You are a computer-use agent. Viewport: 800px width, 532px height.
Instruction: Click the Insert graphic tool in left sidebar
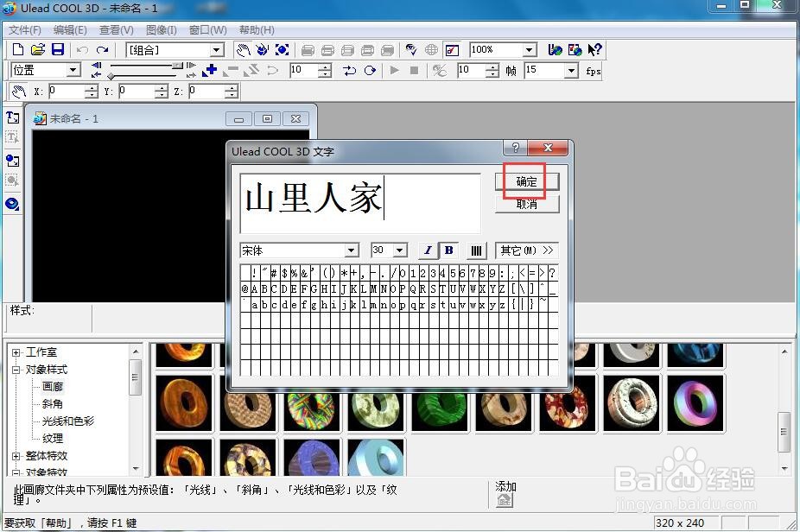12,161
